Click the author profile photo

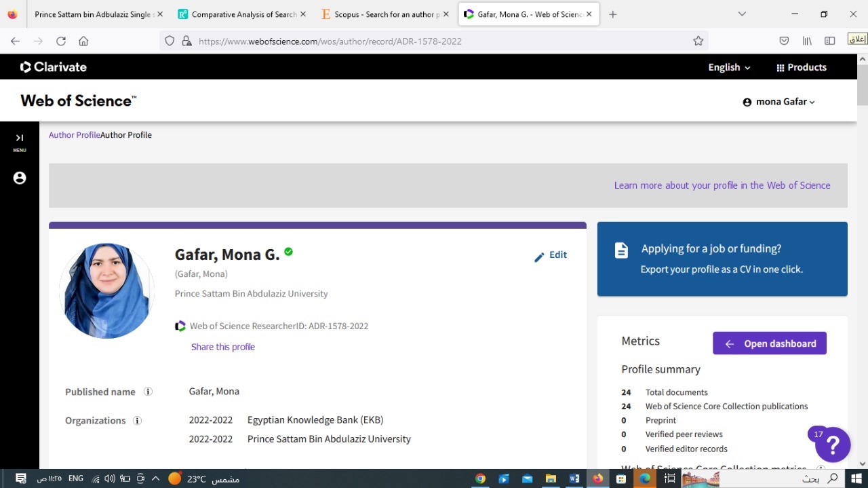coord(107,291)
